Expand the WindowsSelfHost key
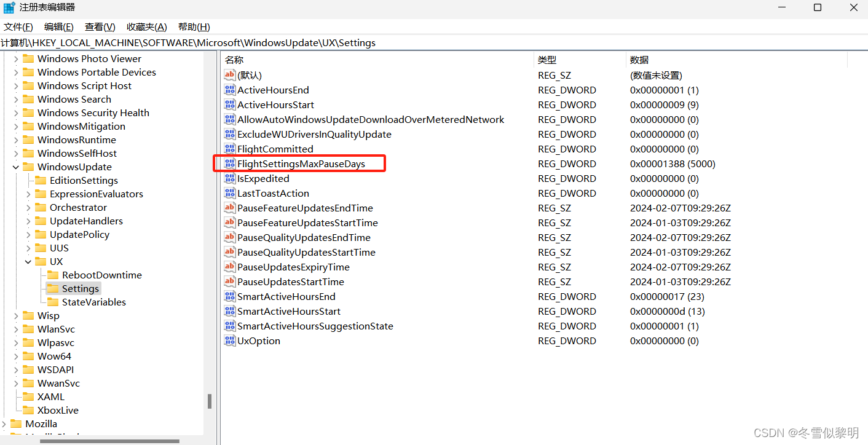Viewport: 868px width, 445px height. 17,153
